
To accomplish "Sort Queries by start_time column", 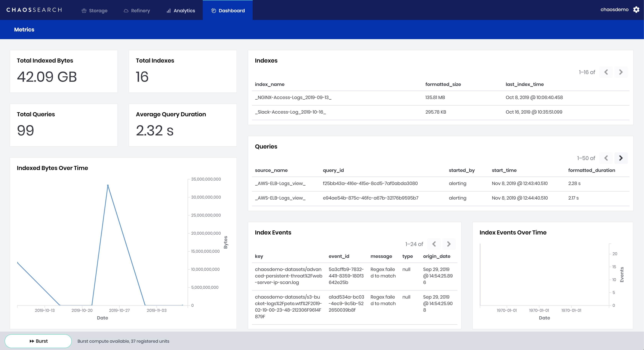I will click(504, 170).
